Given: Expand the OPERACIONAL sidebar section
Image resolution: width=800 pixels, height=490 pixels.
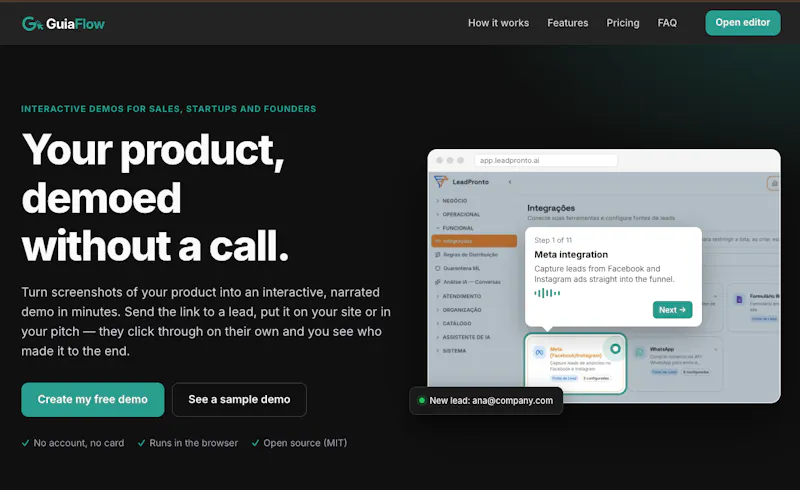Looking at the screenshot, I should (x=458, y=214).
